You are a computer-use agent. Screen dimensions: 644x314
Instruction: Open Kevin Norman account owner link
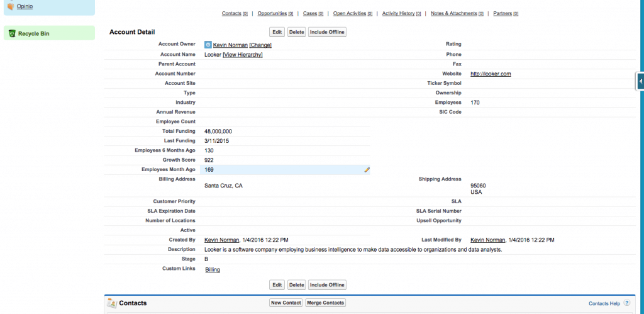[x=230, y=45]
